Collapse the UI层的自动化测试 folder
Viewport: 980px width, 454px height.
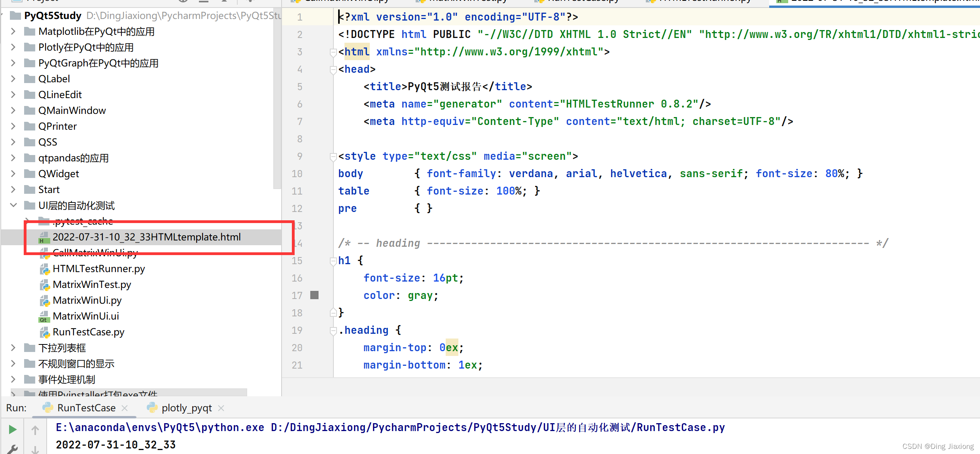click(13, 205)
